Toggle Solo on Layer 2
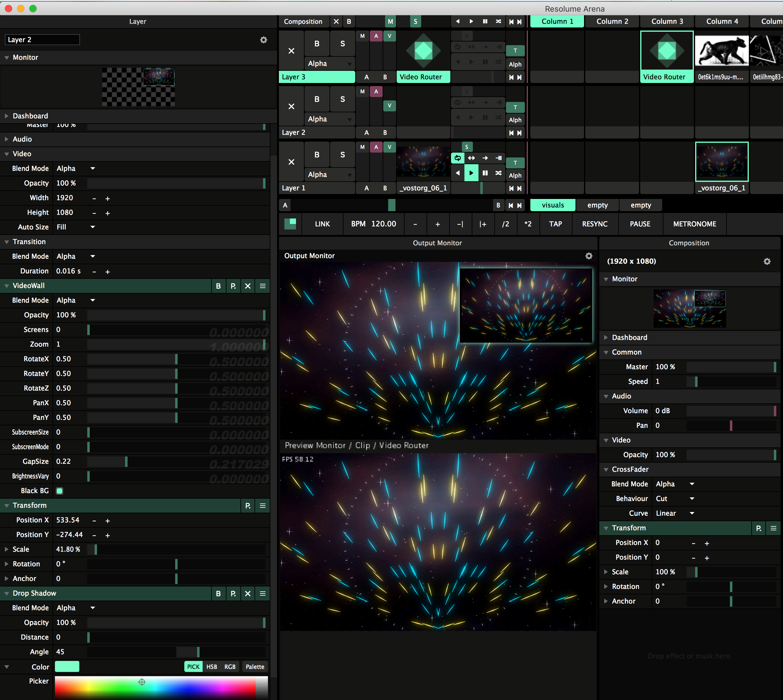Image resolution: width=783 pixels, height=700 pixels. click(342, 99)
